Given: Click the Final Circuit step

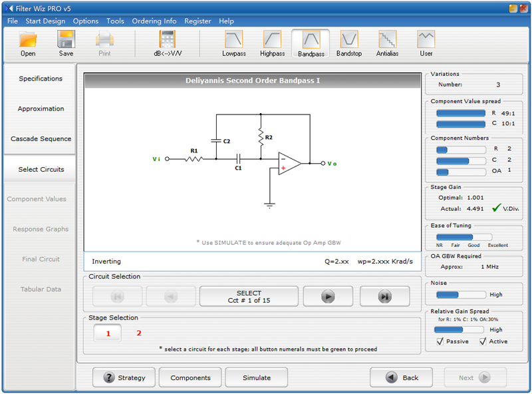Looking at the screenshot, I should [x=41, y=259].
